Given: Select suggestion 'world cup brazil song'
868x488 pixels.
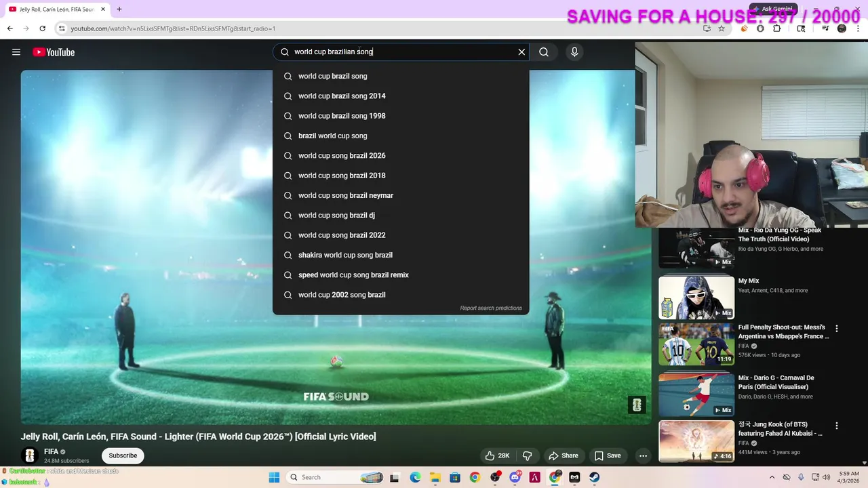Looking at the screenshot, I should point(401,76).
